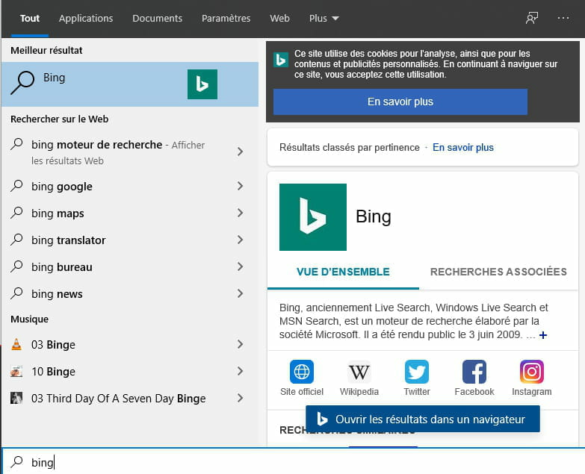Click album art icon beside 10 Binge
585x474 pixels.
pyautogui.click(x=16, y=371)
